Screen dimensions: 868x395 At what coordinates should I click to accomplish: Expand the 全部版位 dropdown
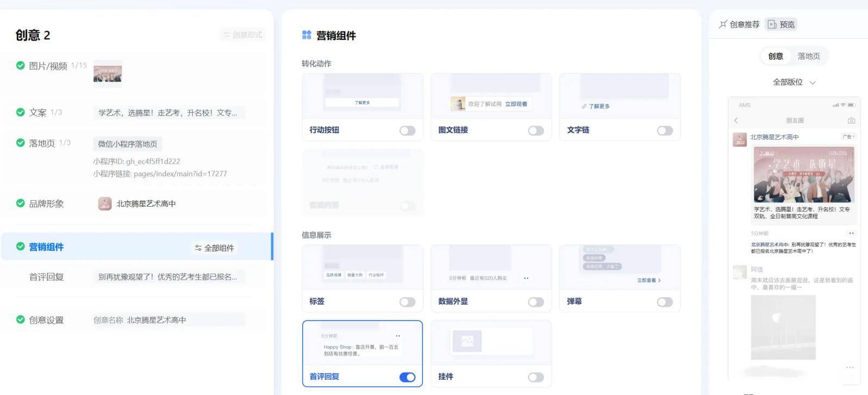click(x=794, y=82)
